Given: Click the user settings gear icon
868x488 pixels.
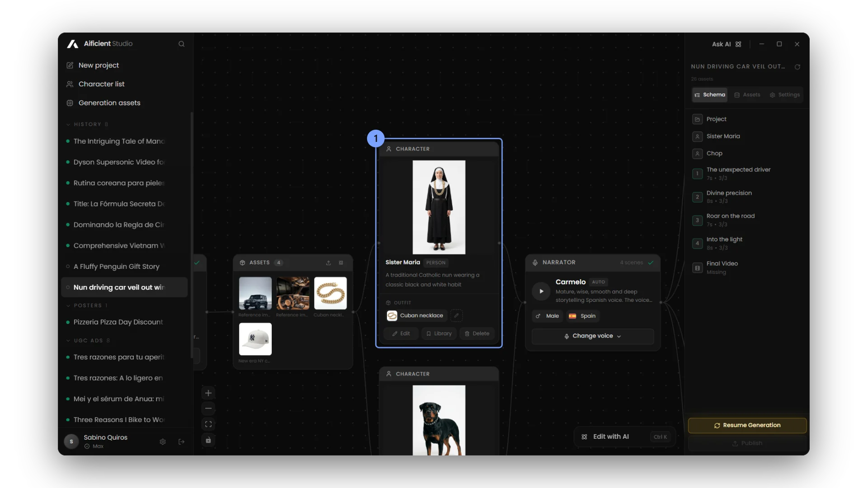Looking at the screenshot, I should pos(163,441).
